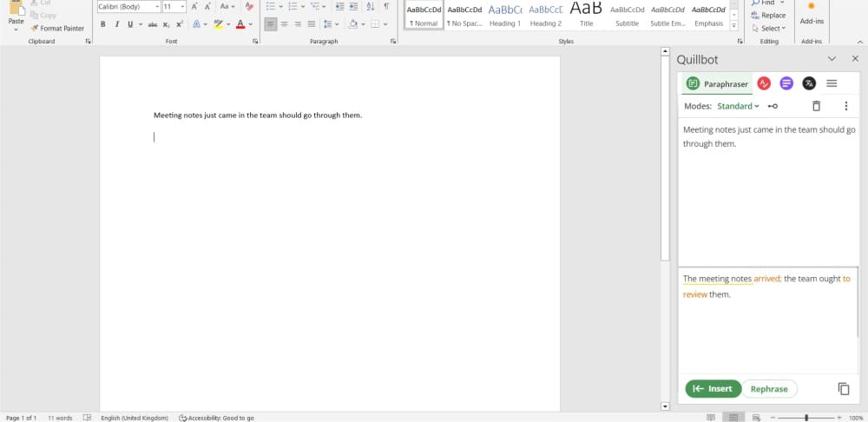Viewport: 868px width, 422px height.
Task: Open Quillbot Summarizer purple icon
Action: click(786, 83)
